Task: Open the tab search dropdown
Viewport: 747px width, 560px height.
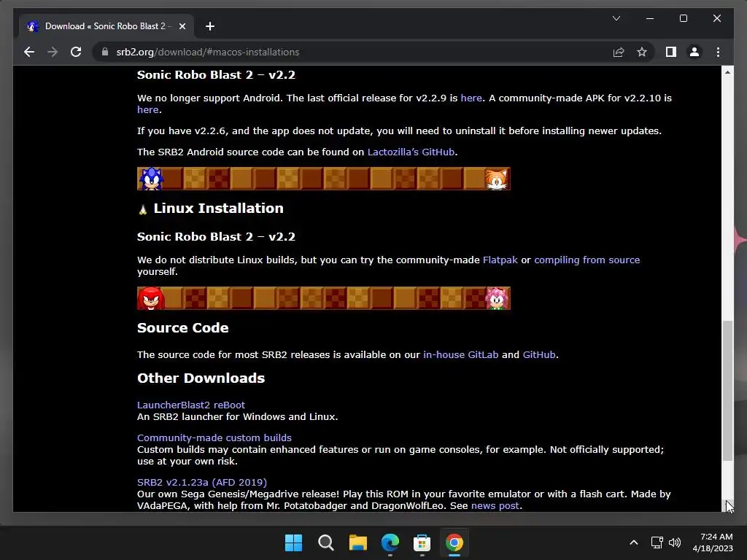Action: click(616, 18)
